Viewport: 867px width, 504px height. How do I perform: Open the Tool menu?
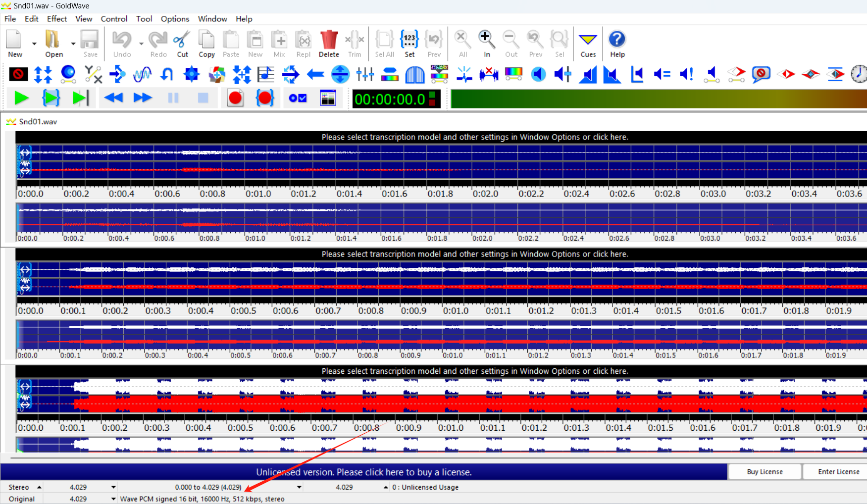pos(144,19)
